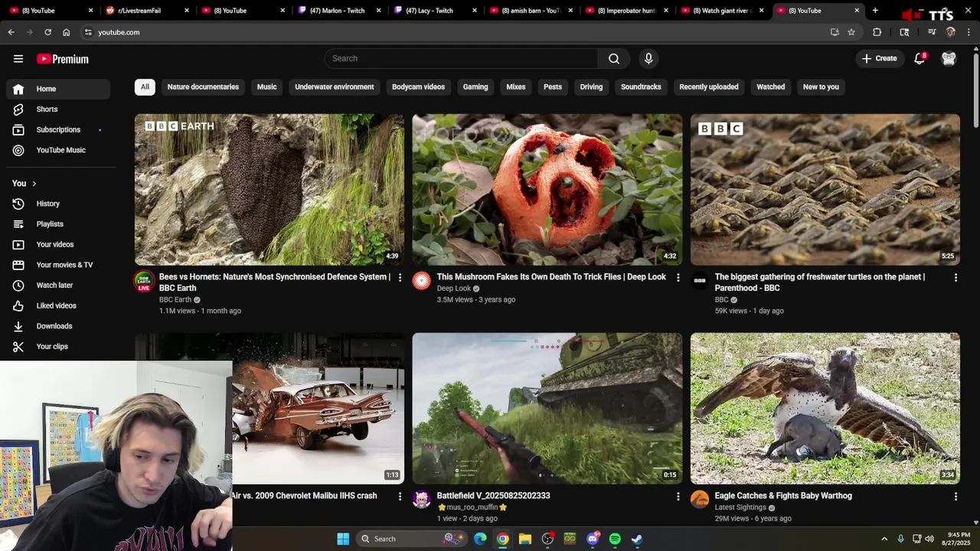
Task: Open Latest Sightings channel link
Action: pos(740,507)
